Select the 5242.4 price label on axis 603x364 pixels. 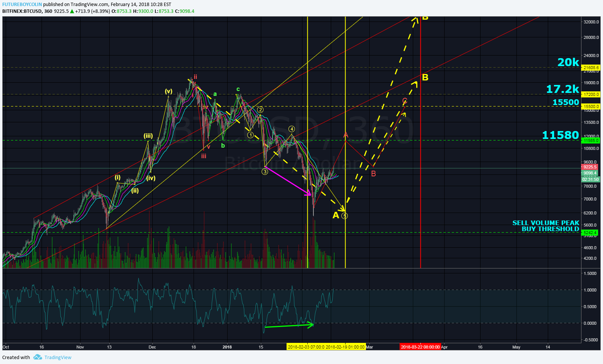pyautogui.click(x=590, y=233)
